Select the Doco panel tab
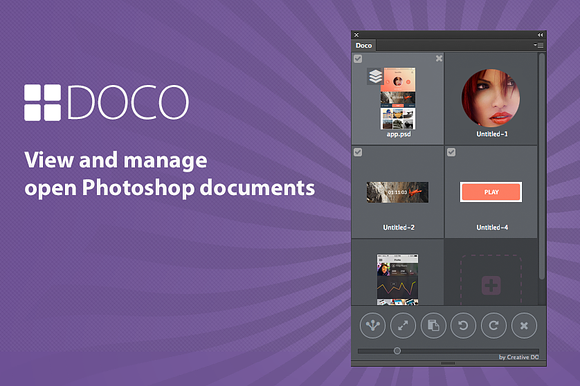The height and width of the screenshot is (386, 580). point(364,45)
